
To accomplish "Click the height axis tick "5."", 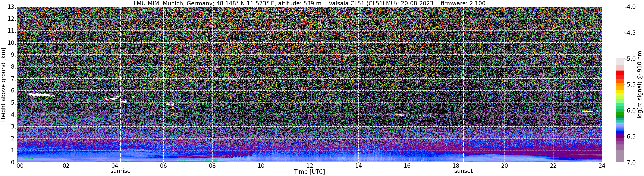I will point(13,102).
